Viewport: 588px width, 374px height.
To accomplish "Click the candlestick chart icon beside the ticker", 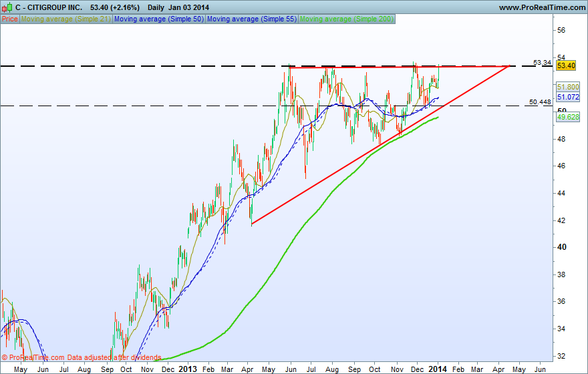I will pyautogui.click(x=7, y=7).
